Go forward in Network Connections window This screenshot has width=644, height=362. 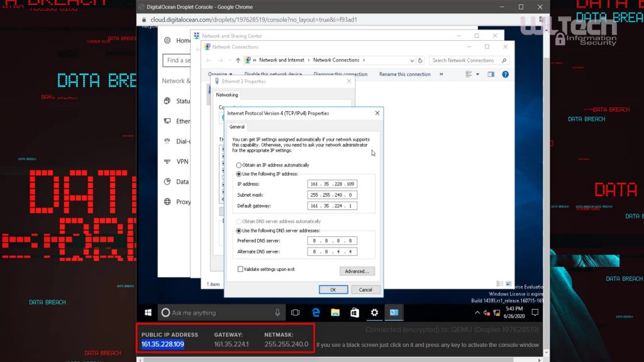[x=220, y=60]
